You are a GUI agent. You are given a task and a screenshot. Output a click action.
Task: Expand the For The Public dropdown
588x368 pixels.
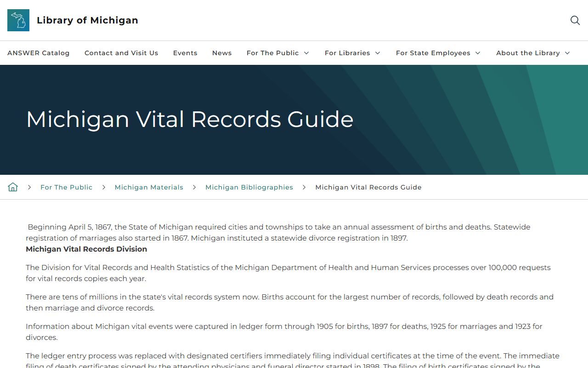tap(278, 53)
